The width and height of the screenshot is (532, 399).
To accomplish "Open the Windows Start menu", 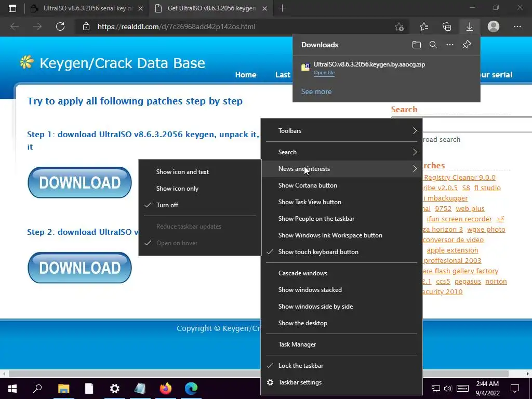I will [x=12, y=389].
